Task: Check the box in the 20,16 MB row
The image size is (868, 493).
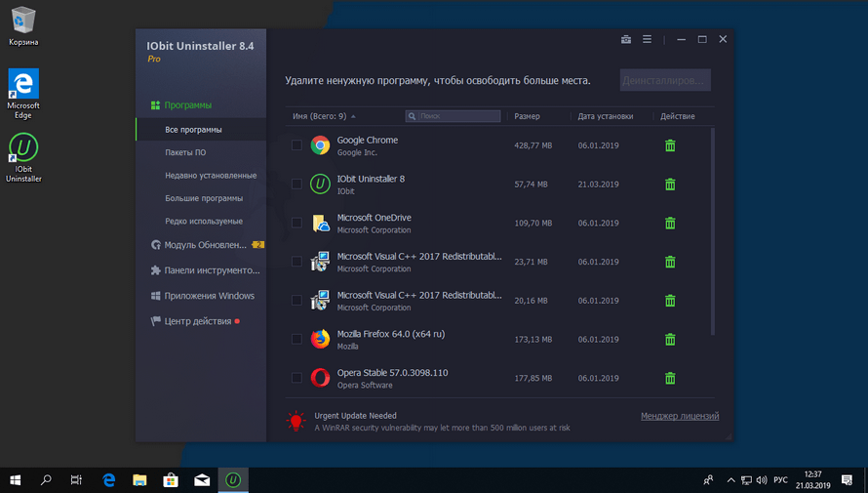Action: (296, 301)
